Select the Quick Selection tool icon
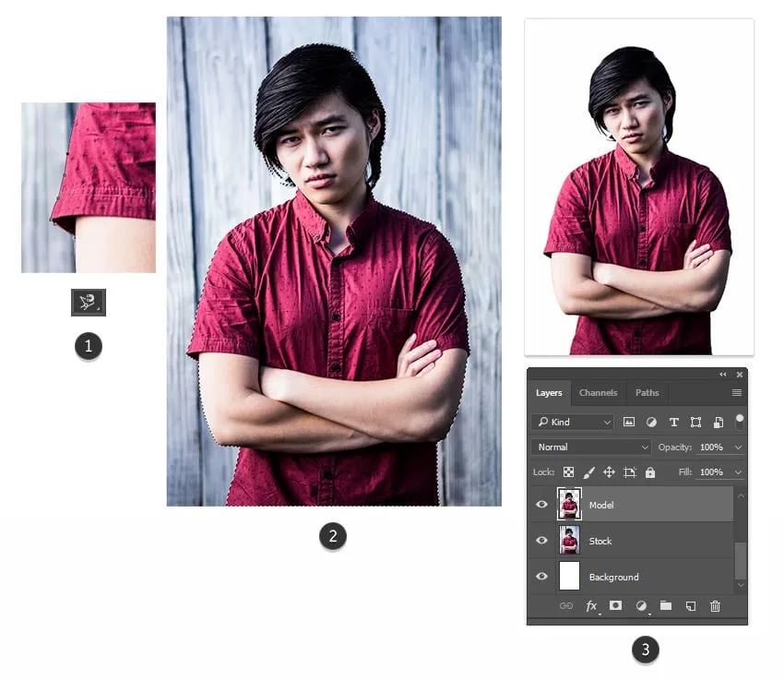Viewport: 784px width, 680px height. [89, 302]
